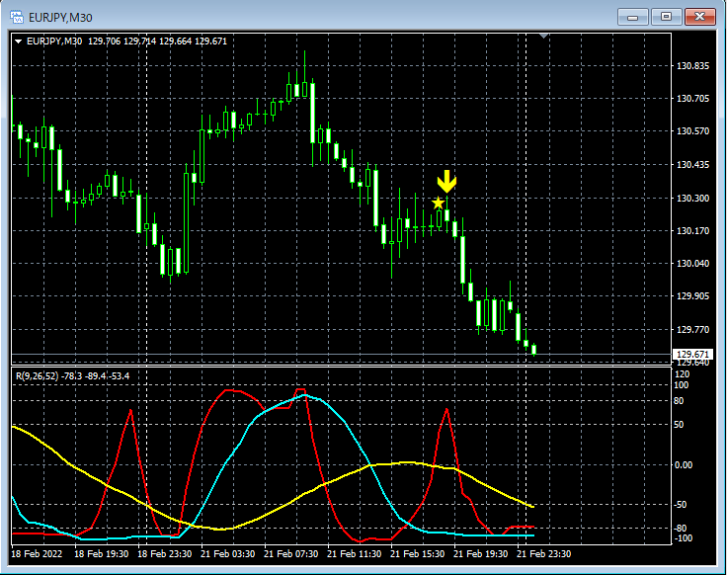Expand the triangle beside EURJPY,M30 OHLC label
728x575 pixels.
[19, 41]
